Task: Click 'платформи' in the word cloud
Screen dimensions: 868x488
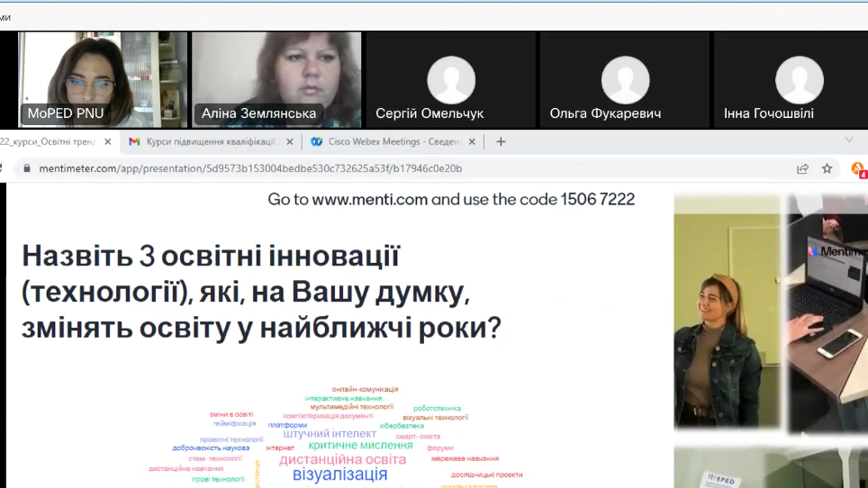Action: click(x=287, y=425)
